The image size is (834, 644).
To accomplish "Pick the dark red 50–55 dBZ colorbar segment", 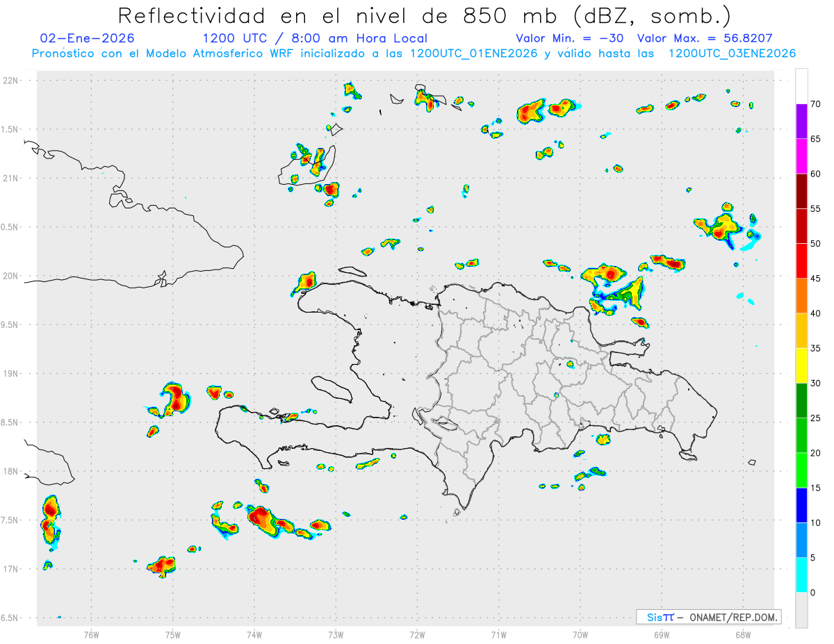I will [x=801, y=226].
